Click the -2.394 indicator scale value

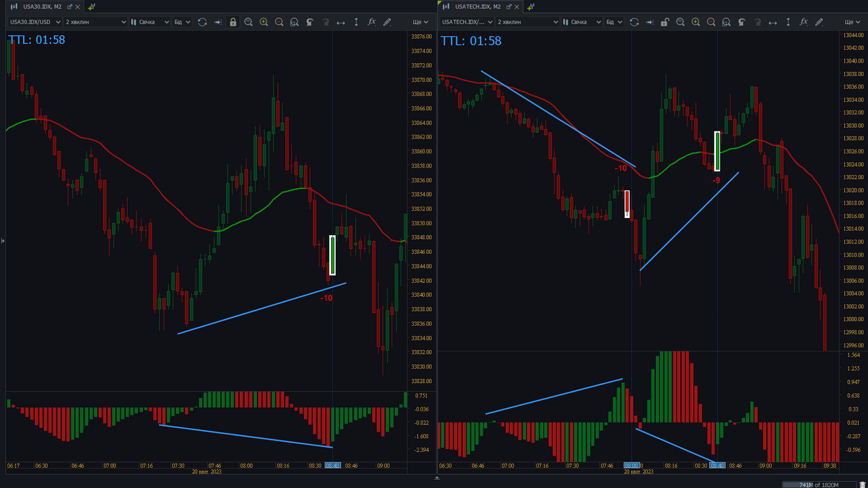(422, 450)
